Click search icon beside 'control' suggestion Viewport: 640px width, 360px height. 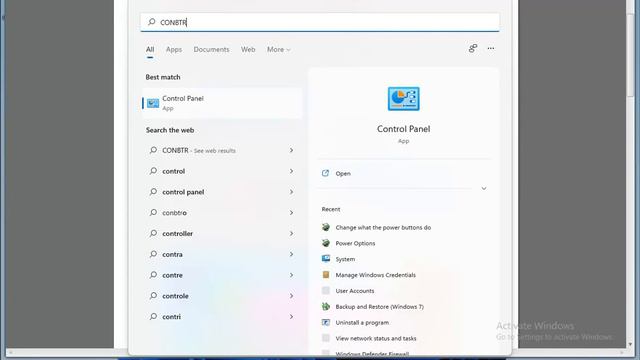click(x=153, y=171)
